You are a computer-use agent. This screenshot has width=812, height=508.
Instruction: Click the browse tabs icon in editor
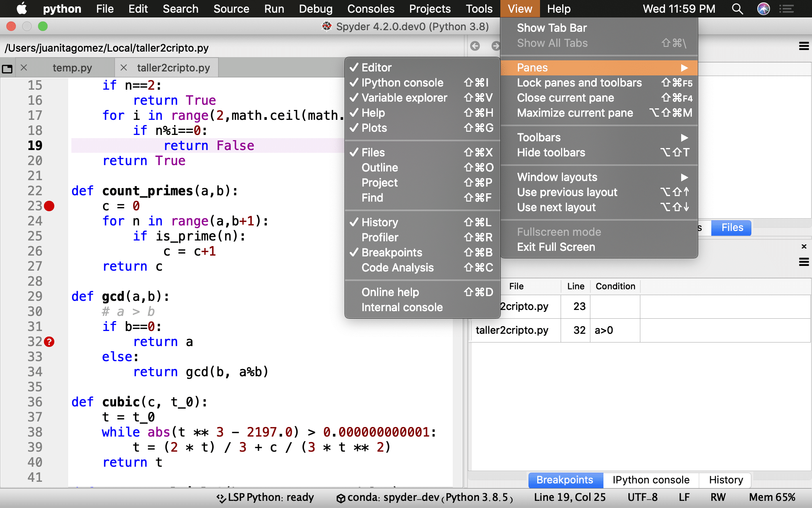[7, 69]
